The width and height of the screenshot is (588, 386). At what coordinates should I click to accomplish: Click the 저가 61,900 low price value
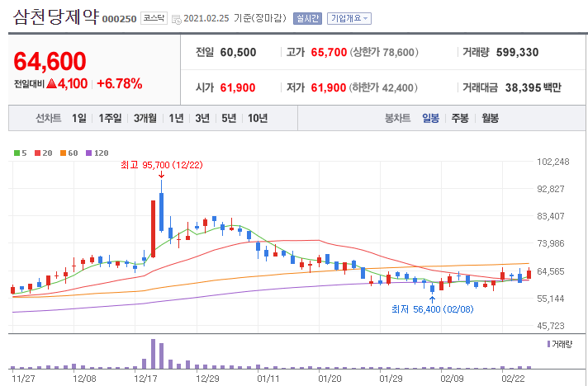pyautogui.click(x=329, y=87)
